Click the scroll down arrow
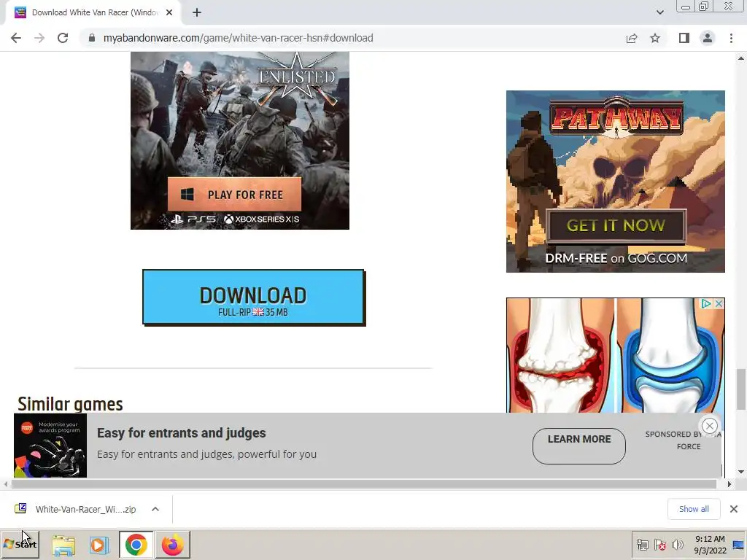Viewport: 747px width, 560px height. pyautogui.click(x=741, y=472)
